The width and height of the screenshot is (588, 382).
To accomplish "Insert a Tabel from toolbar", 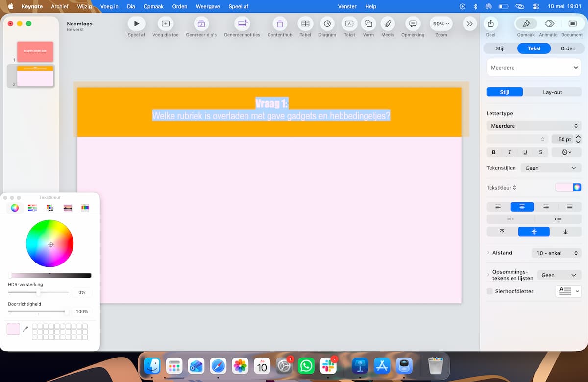I will point(305,24).
